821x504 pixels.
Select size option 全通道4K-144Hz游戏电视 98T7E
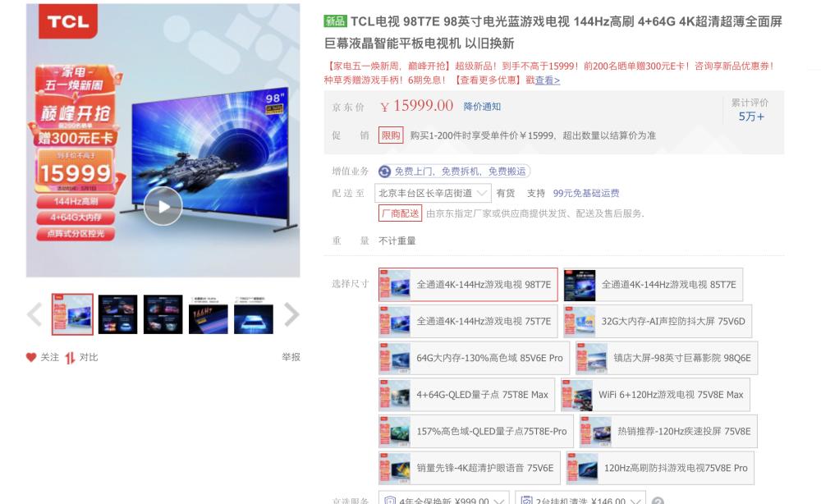468,285
